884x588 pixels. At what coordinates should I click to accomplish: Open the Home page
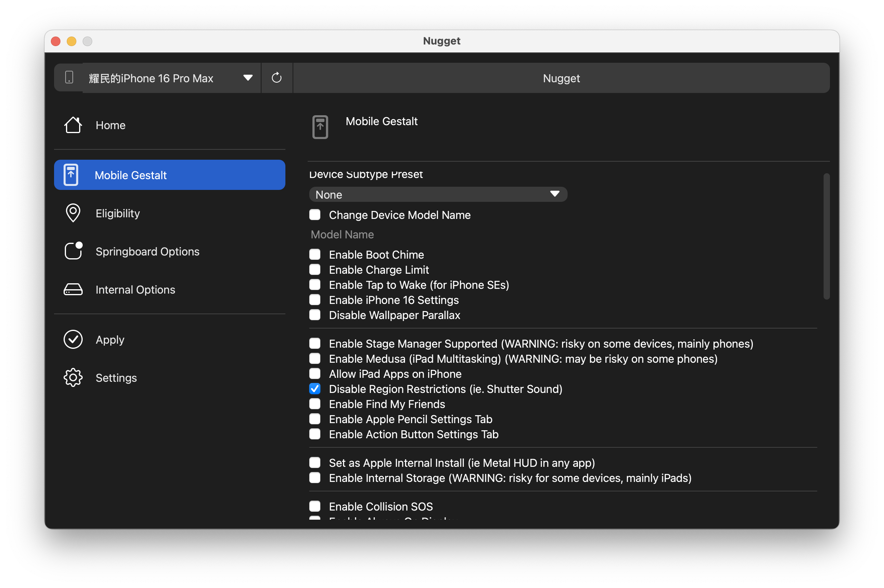click(169, 125)
